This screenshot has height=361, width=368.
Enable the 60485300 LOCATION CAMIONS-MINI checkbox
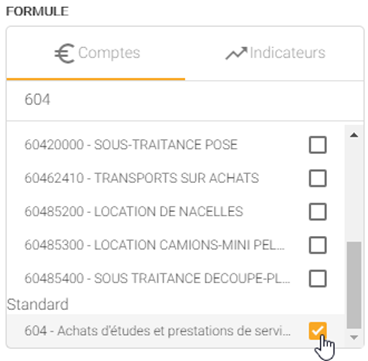[317, 245]
